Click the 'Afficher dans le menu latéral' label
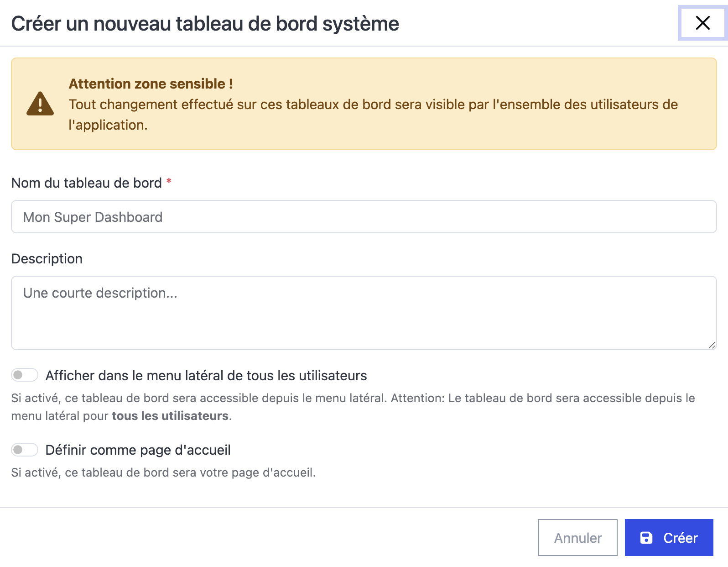 click(206, 376)
